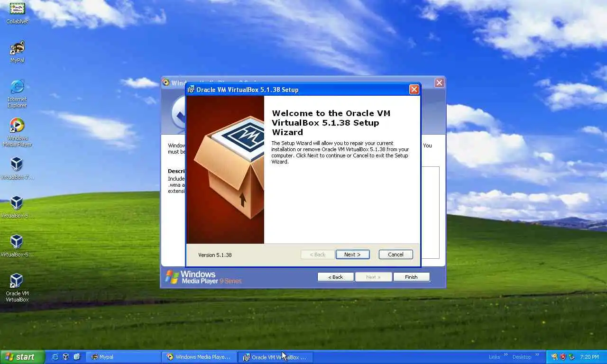Click the Safely Remove Hardware tray icon
This screenshot has height=364, width=607.
[571, 357]
